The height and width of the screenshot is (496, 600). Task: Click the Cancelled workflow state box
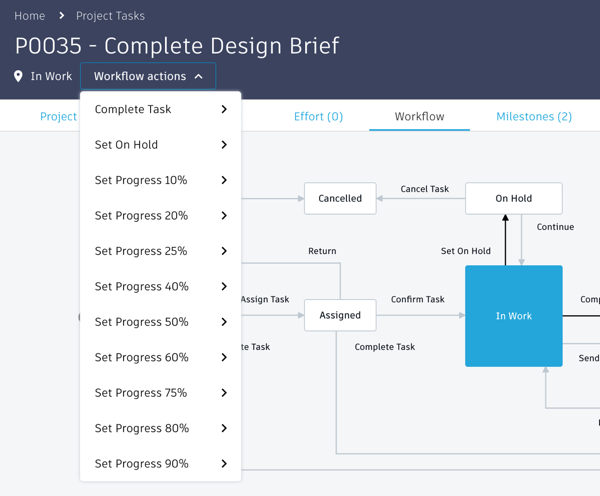(340, 198)
